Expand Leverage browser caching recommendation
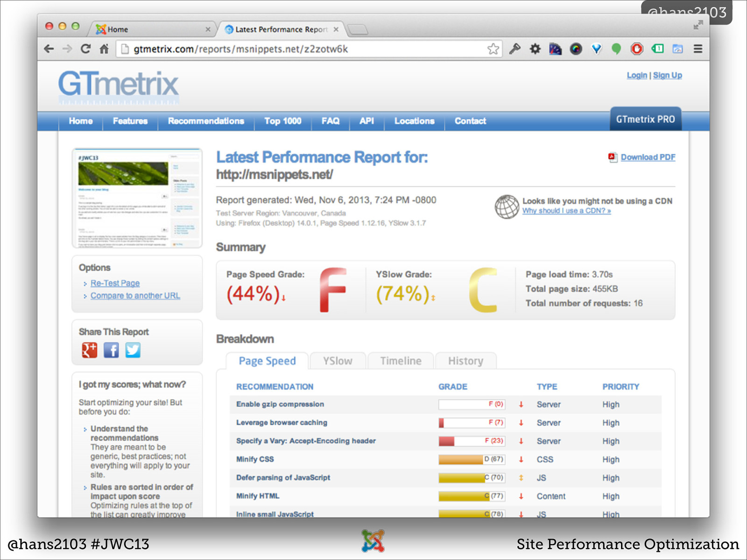Image resolution: width=747 pixels, height=560 pixels. (282, 422)
